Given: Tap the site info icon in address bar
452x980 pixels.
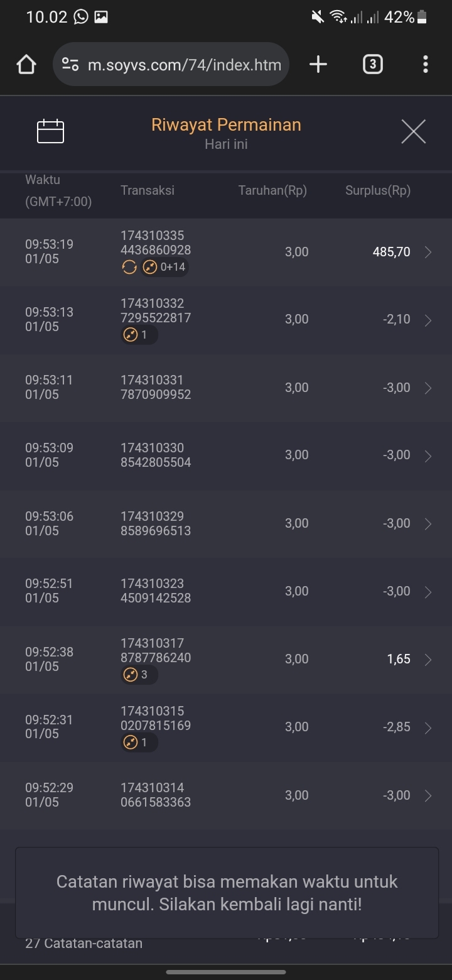Looking at the screenshot, I should tap(70, 64).
